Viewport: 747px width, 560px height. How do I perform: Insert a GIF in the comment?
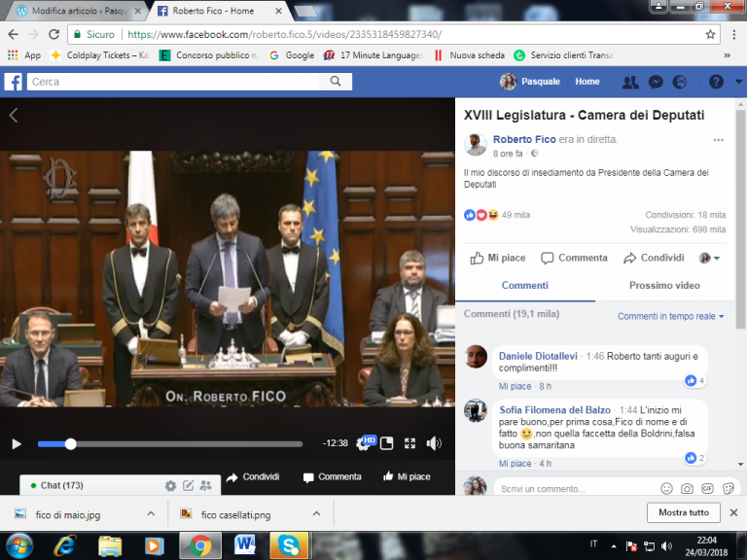coord(707,488)
